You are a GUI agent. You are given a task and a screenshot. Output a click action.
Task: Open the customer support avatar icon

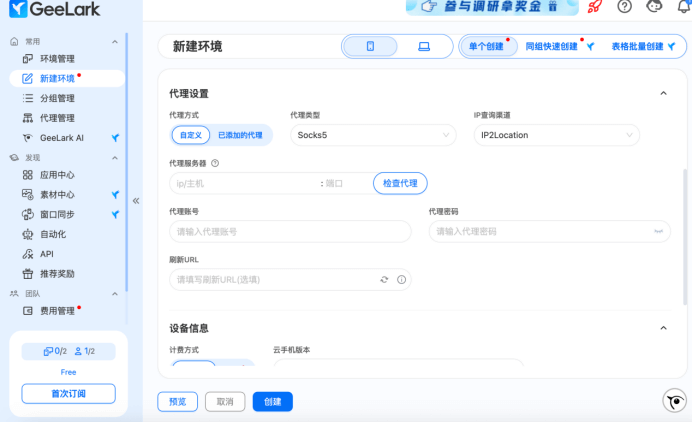coord(655,6)
